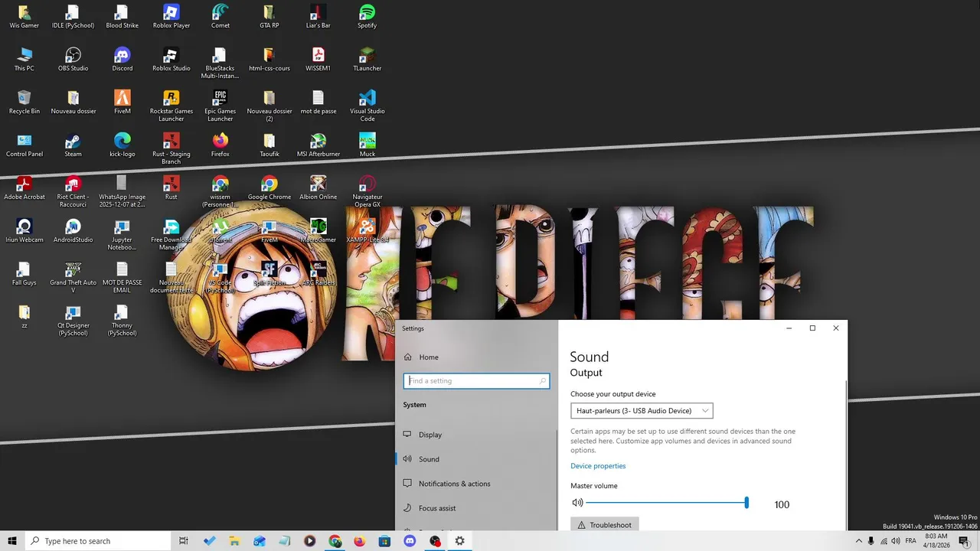Open Riot Client shortcut on desktop
The height and width of the screenshot is (551, 980).
pyautogui.click(x=73, y=192)
